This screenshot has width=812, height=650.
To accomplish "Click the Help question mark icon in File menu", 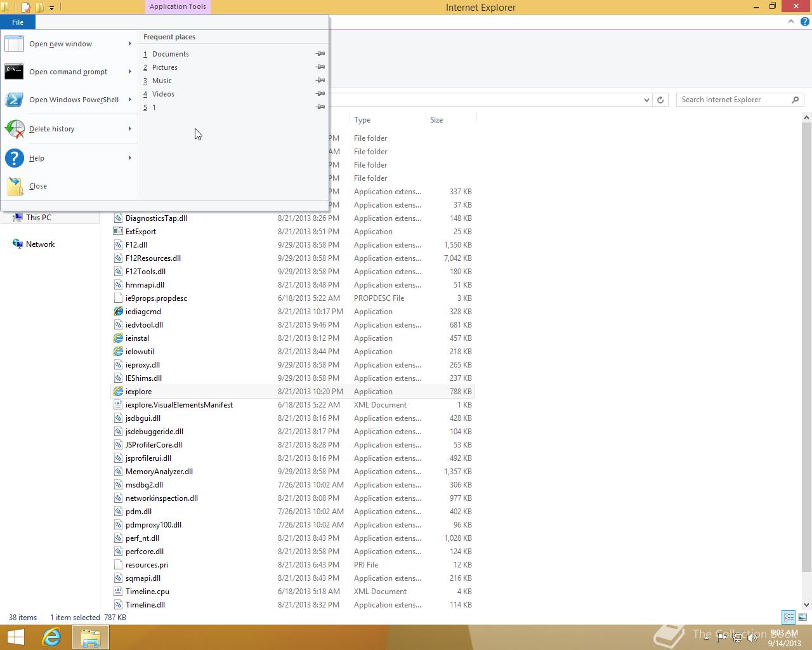I will (14, 158).
